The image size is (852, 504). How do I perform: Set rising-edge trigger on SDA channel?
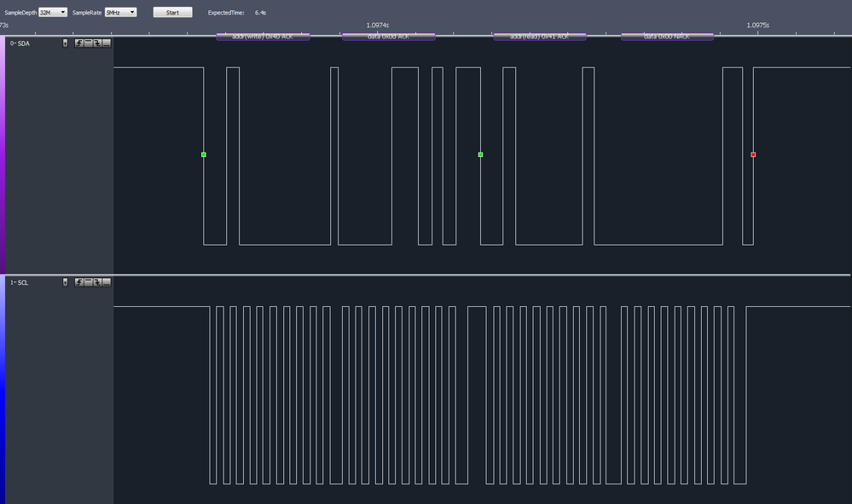78,43
